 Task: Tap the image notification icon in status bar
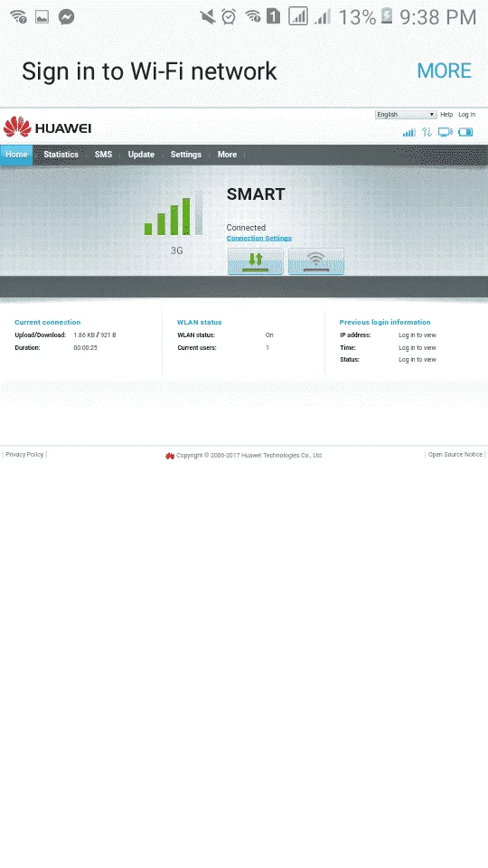(x=42, y=17)
